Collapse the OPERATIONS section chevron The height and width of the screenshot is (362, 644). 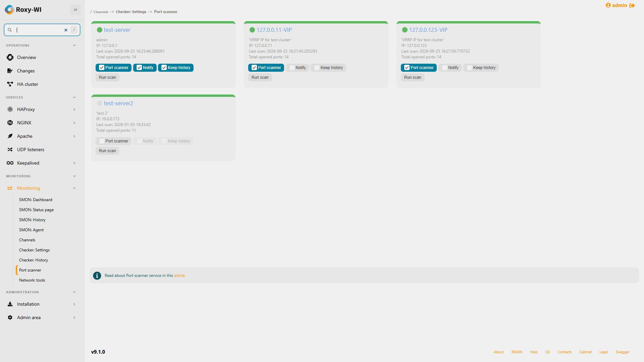point(74,46)
